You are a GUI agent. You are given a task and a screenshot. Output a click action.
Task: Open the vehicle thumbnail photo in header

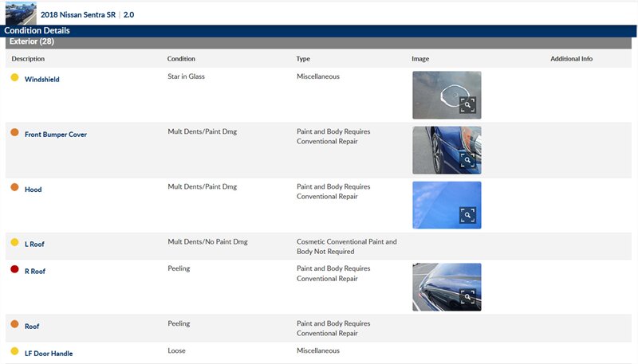(x=21, y=13)
